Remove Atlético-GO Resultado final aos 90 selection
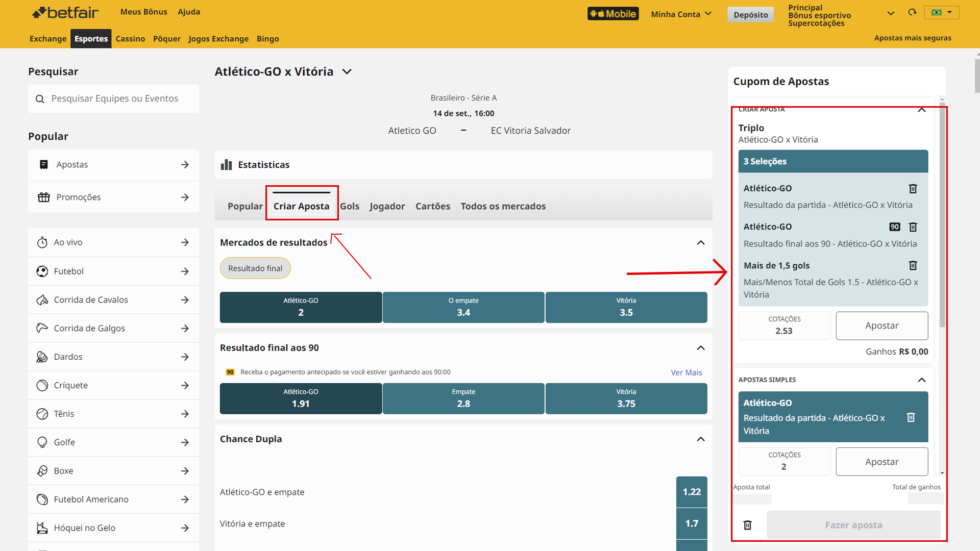 (913, 227)
